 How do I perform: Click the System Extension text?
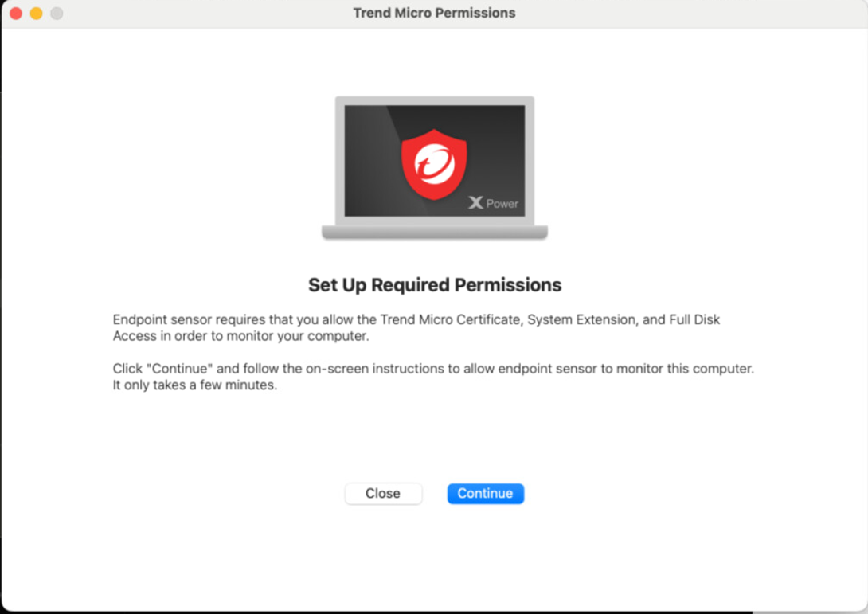pyautogui.click(x=582, y=319)
